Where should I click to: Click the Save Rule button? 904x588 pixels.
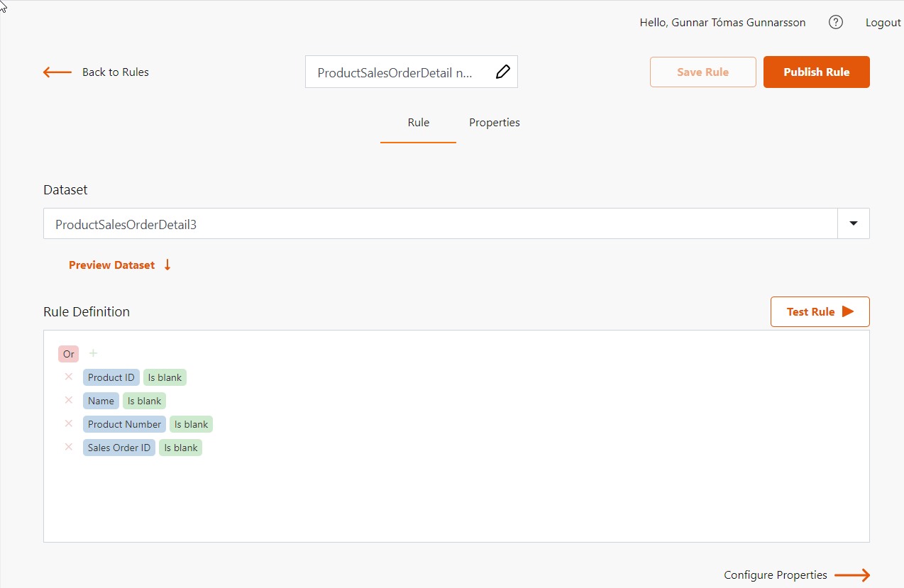(703, 72)
